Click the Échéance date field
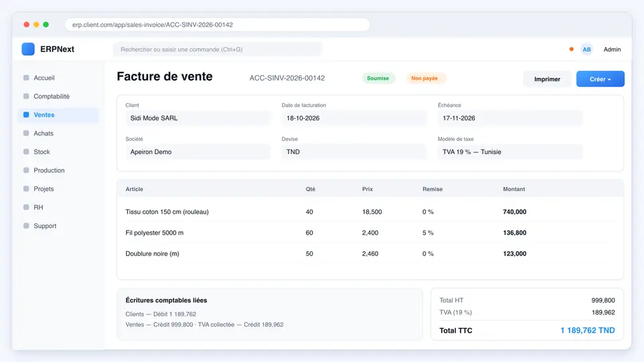 [x=510, y=118]
